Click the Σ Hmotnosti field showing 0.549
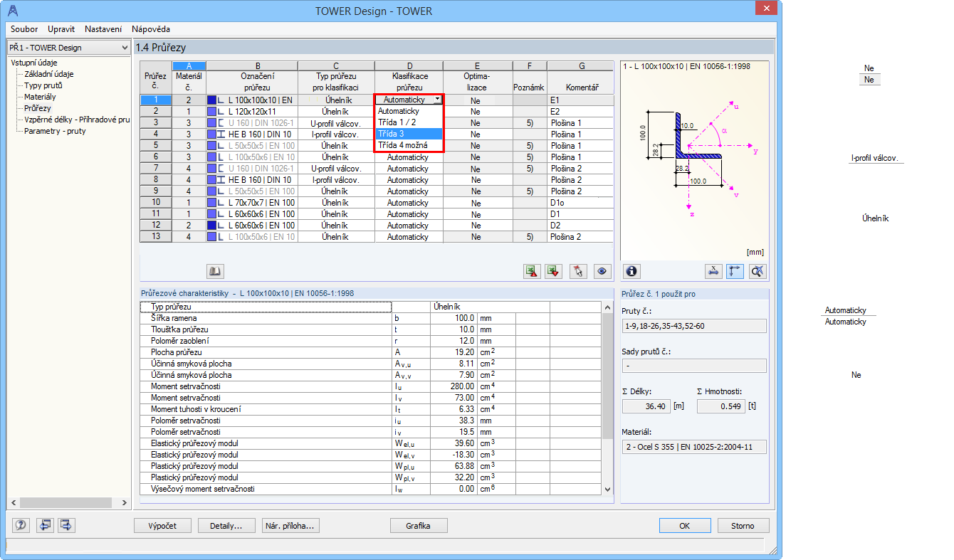Screen dimensions: 954x560 [x=720, y=406]
